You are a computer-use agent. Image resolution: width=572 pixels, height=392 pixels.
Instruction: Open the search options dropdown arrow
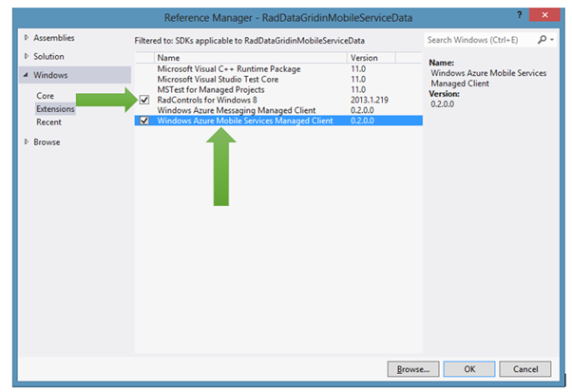point(551,40)
